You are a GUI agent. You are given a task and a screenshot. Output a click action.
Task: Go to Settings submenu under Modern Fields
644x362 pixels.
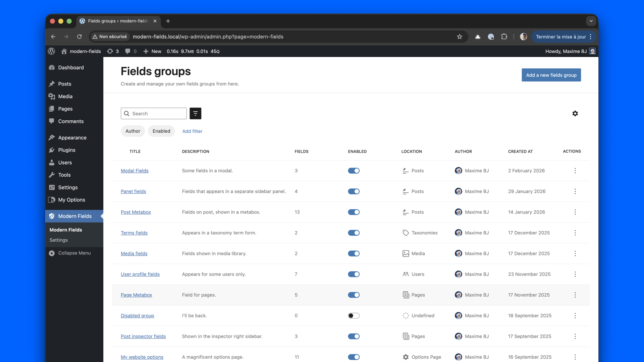[58, 240]
